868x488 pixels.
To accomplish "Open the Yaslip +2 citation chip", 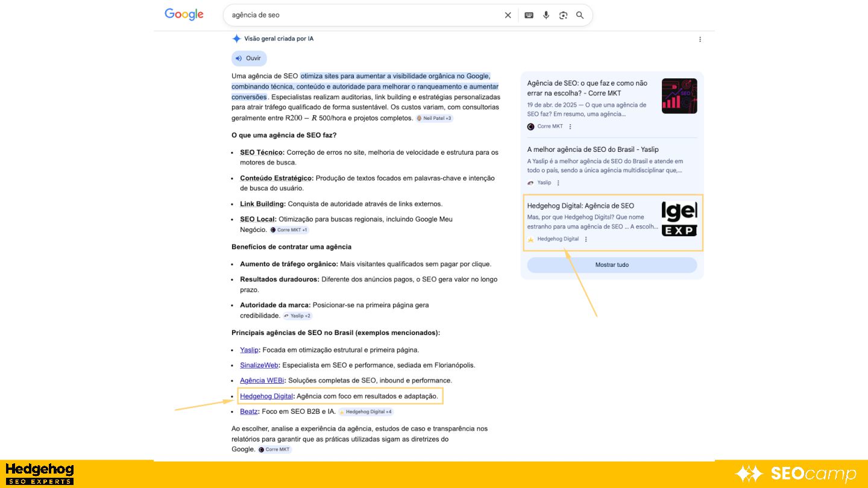I will [298, 316].
